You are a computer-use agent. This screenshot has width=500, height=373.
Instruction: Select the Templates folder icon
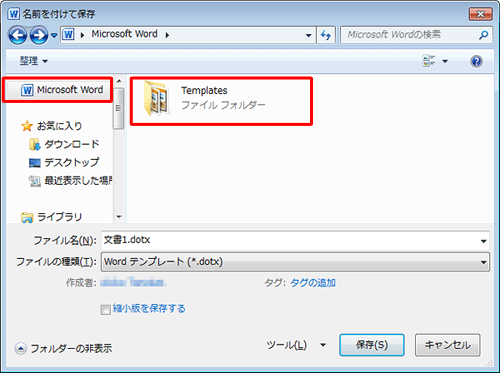pos(156,99)
